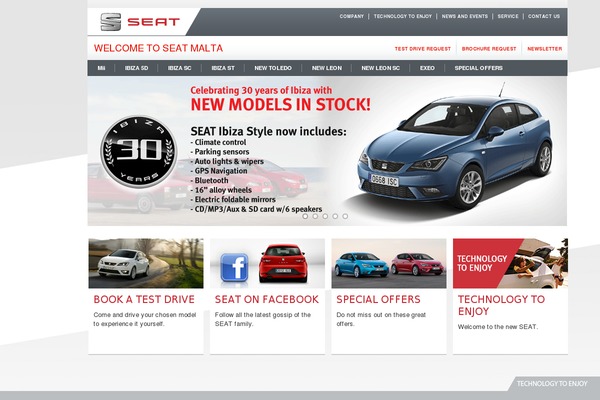This screenshot has height=400, width=600.
Task: Open the New Leon SC model page
Action: [380, 68]
